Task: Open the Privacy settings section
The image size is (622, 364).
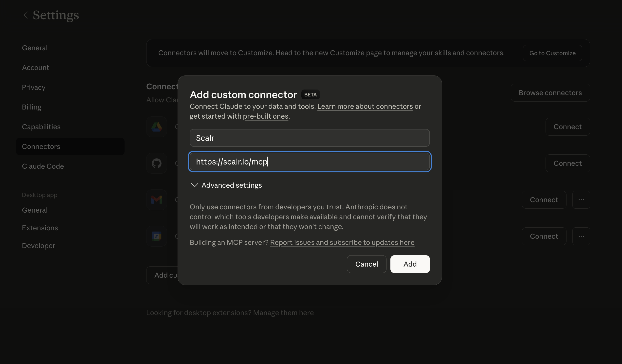Action: [34, 87]
